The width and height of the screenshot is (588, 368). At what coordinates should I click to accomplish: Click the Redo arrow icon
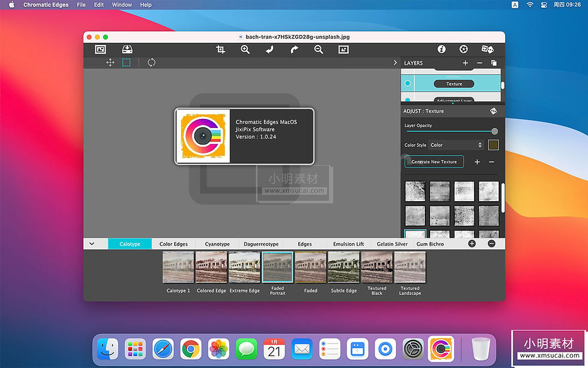[295, 49]
